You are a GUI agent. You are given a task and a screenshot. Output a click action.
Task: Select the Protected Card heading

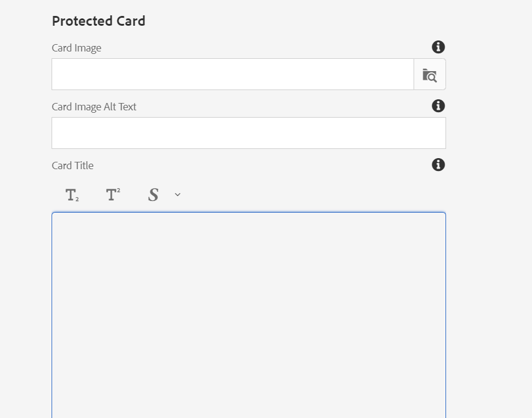click(98, 21)
